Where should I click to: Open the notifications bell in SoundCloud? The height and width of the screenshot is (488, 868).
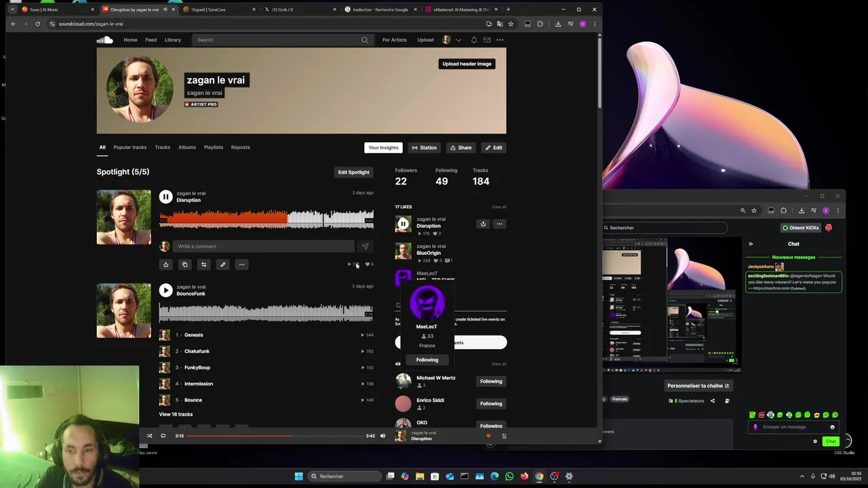point(474,40)
